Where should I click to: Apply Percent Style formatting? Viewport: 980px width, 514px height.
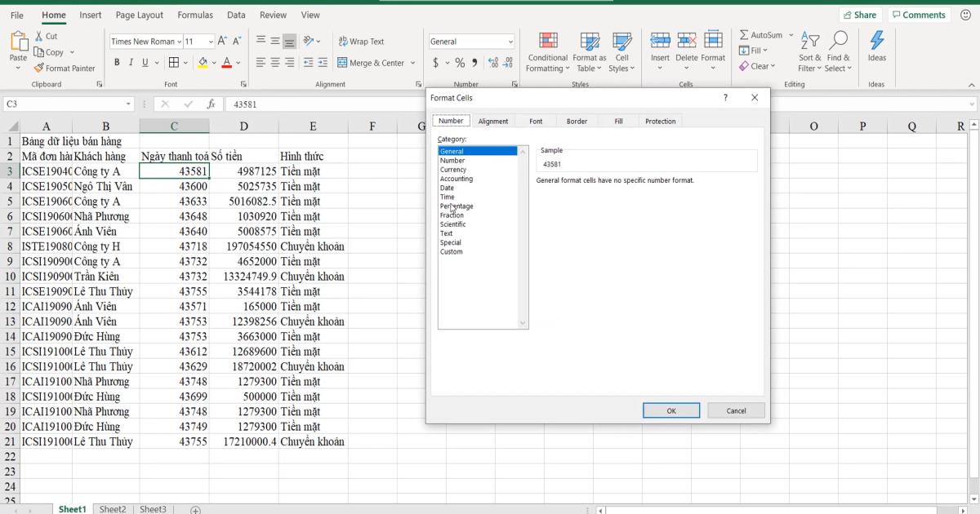tap(461, 61)
